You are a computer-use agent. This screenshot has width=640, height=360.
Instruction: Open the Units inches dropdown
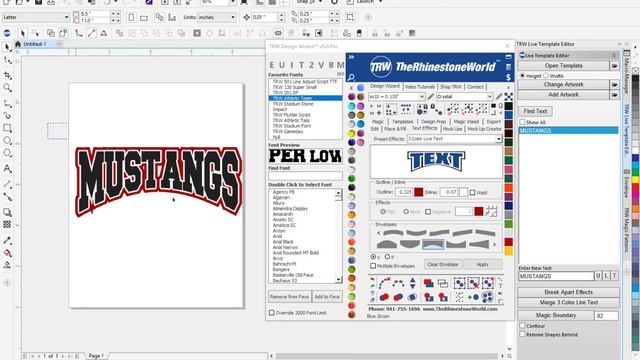(x=233, y=18)
